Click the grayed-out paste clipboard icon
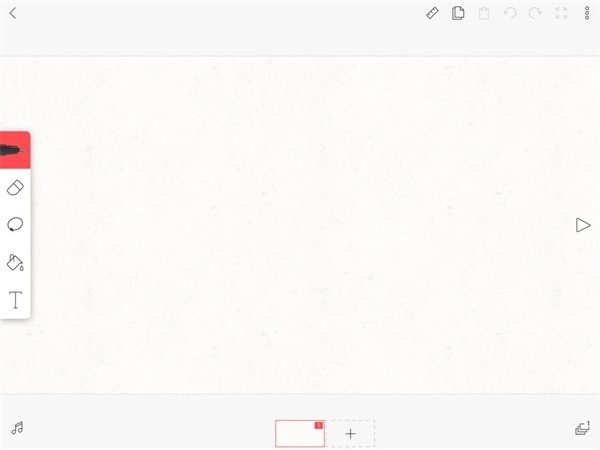The height and width of the screenshot is (450, 600). (x=484, y=14)
